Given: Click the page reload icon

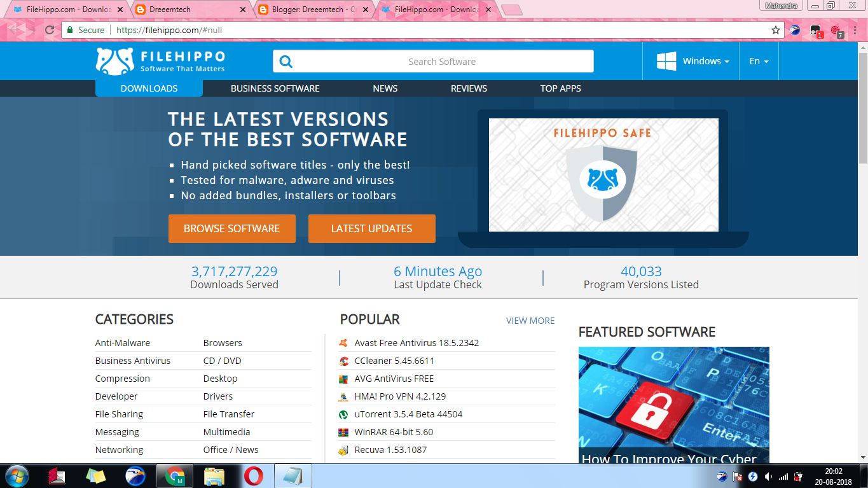Looking at the screenshot, I should pos(48,29).
